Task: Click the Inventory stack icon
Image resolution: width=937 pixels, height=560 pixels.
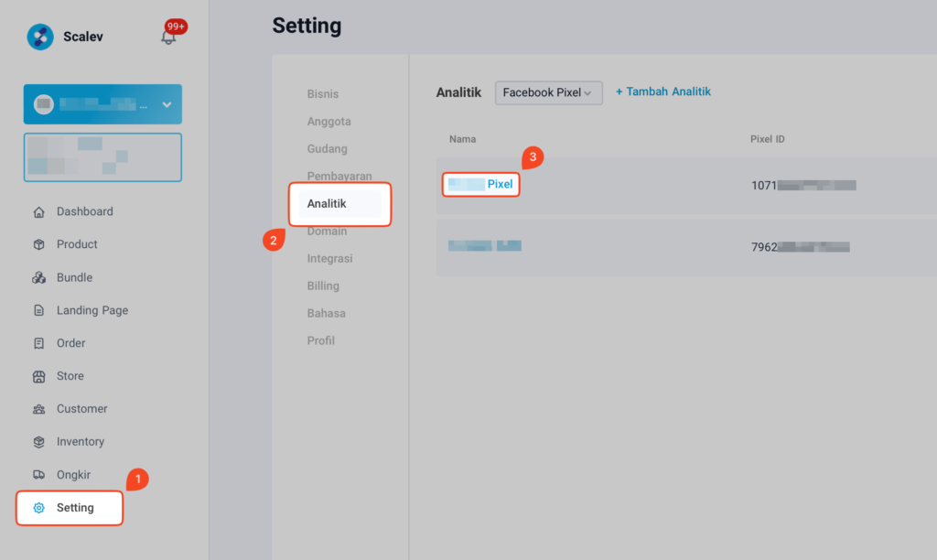Action: click(38, 442)
